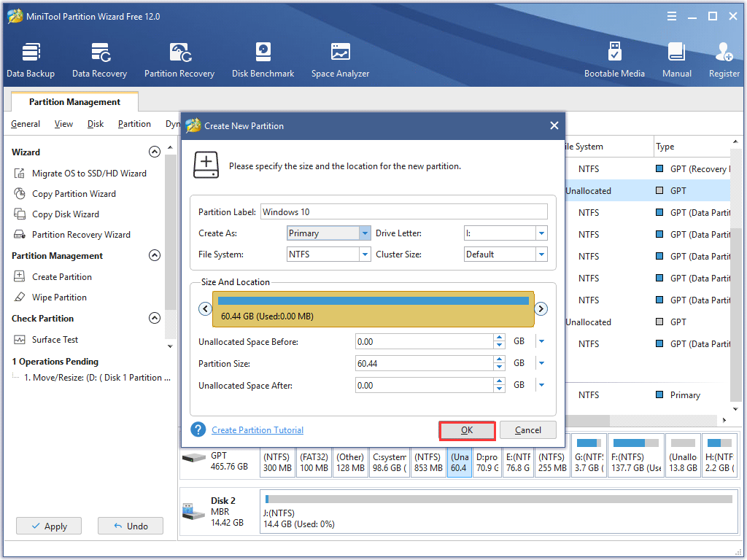The width and height of the screenshot is (747, 560).
Task: Select the Partition Recovery tool
Action: pyautogui.click(x=179, y=58)
